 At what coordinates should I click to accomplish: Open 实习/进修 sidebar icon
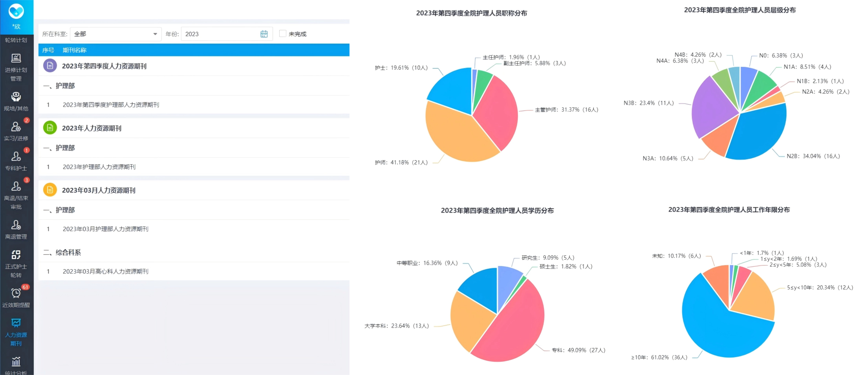pos(16,127)
